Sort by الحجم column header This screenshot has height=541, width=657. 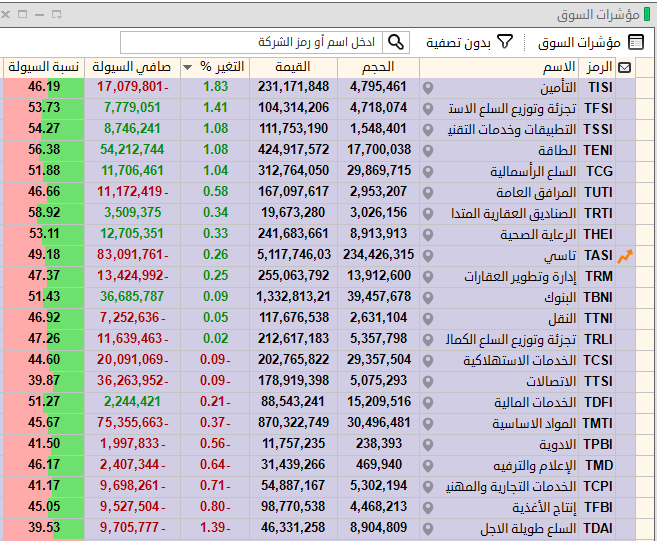click(x=378, y=67)
